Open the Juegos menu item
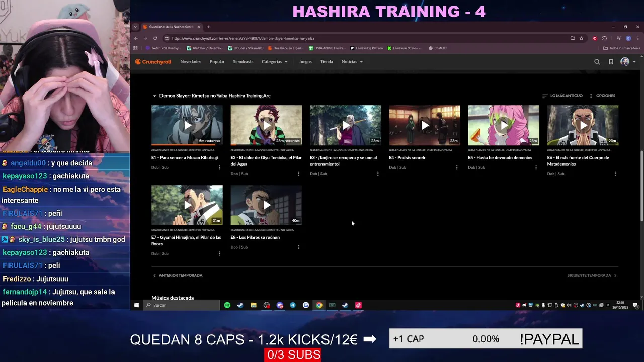The height and width of the screenshot is (362, 644). coord(305,62)
